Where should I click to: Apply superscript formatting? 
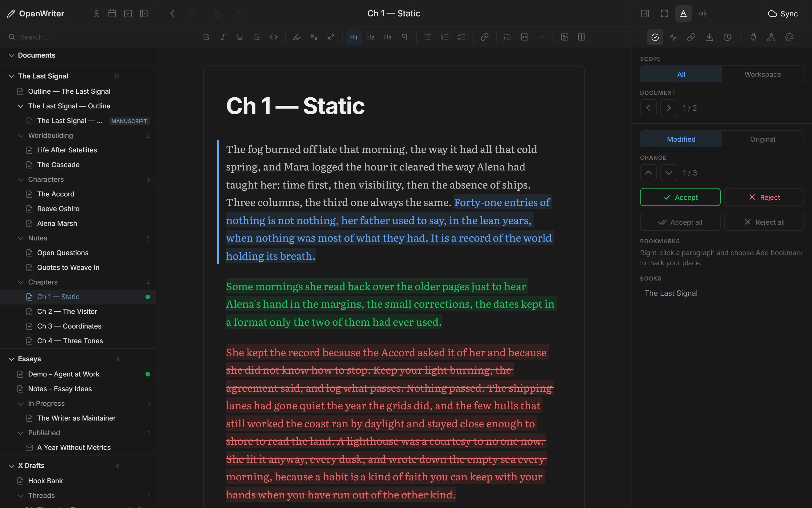coord(330,37)
